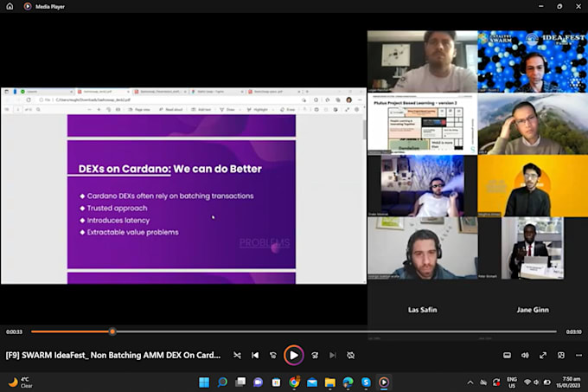Click the browser address bar in the video
Viewport: 588px width, 392px height.
pos(169,100)
